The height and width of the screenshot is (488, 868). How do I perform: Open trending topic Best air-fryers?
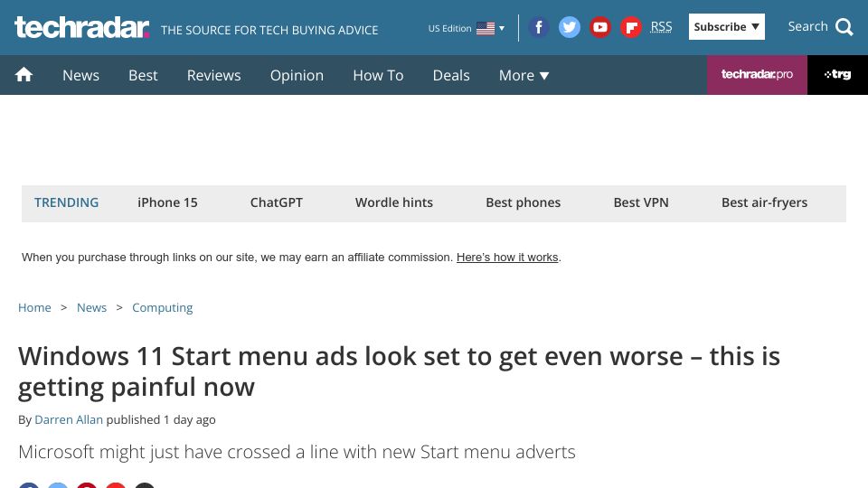(x=765, y=202)
